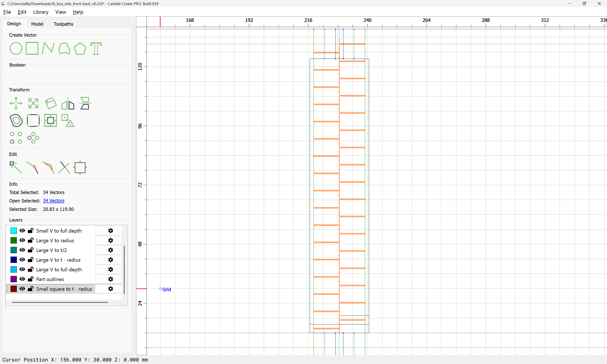Viewport: 607px width, 364px height.
Task: Switch to the Toolpaths tab
Action: 63,24
